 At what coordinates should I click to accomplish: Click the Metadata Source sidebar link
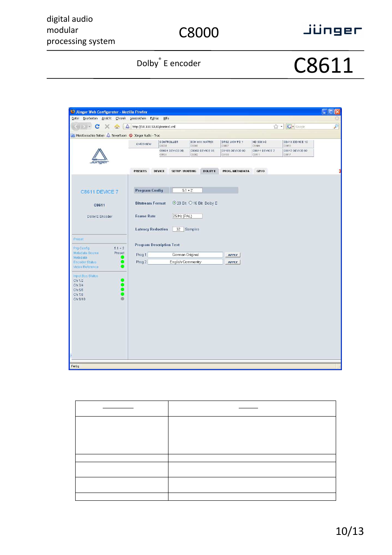86,253
